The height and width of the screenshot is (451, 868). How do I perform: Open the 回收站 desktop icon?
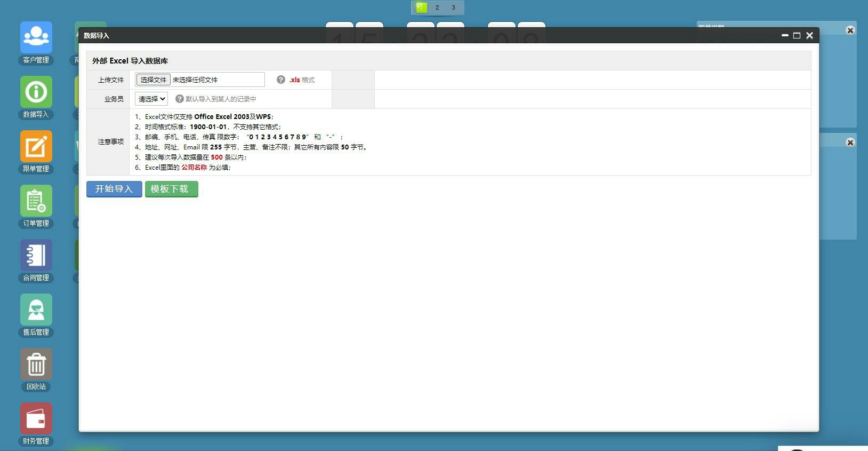point(36,364)
